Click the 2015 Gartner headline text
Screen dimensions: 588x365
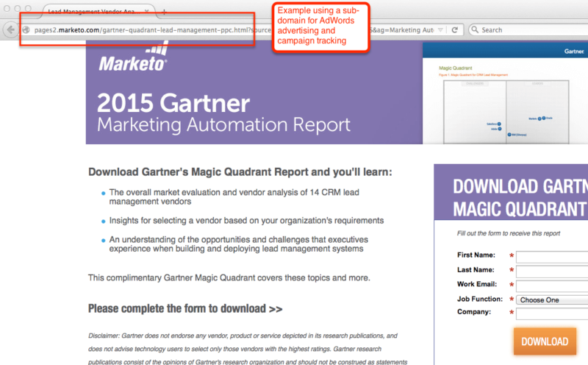click(x=173, y=103)
